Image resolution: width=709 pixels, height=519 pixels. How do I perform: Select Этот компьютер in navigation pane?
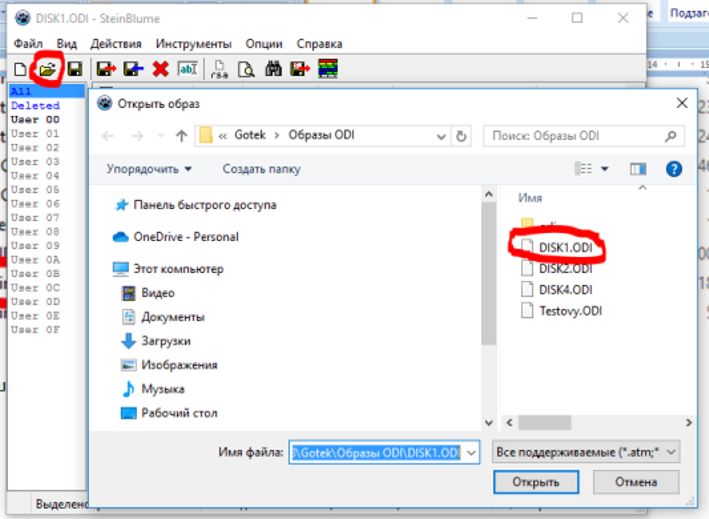[x=168, y=269]
